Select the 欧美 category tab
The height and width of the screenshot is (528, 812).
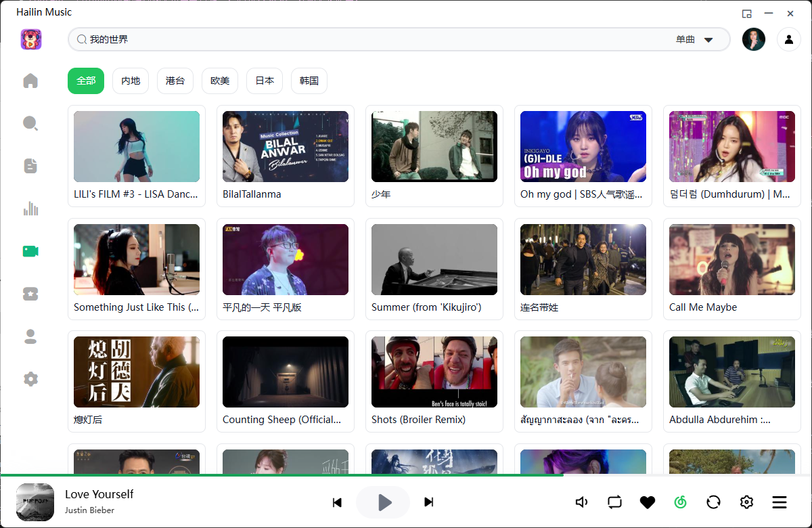pos(220,81)
